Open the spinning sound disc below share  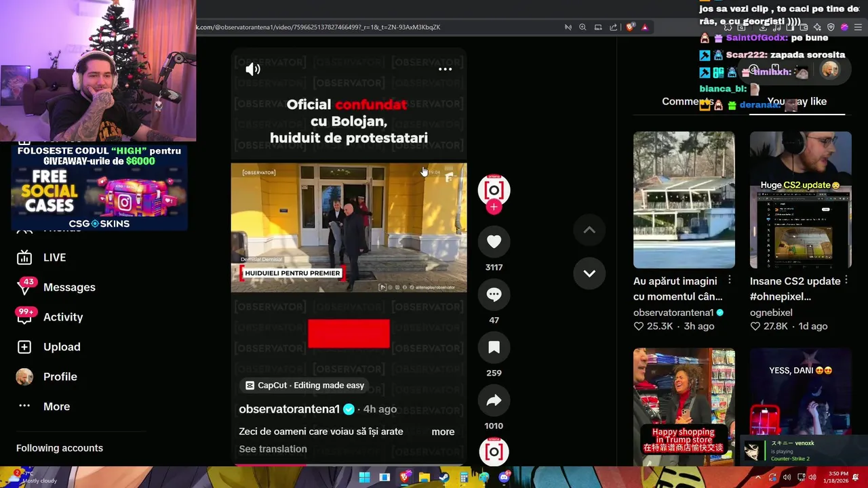(494, 451)
